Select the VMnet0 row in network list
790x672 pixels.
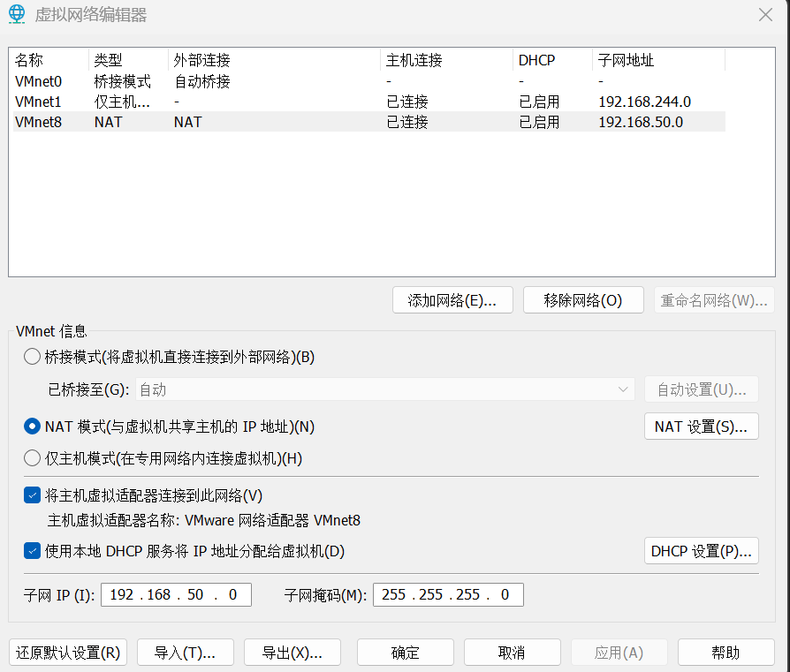(x=39, y=81)
